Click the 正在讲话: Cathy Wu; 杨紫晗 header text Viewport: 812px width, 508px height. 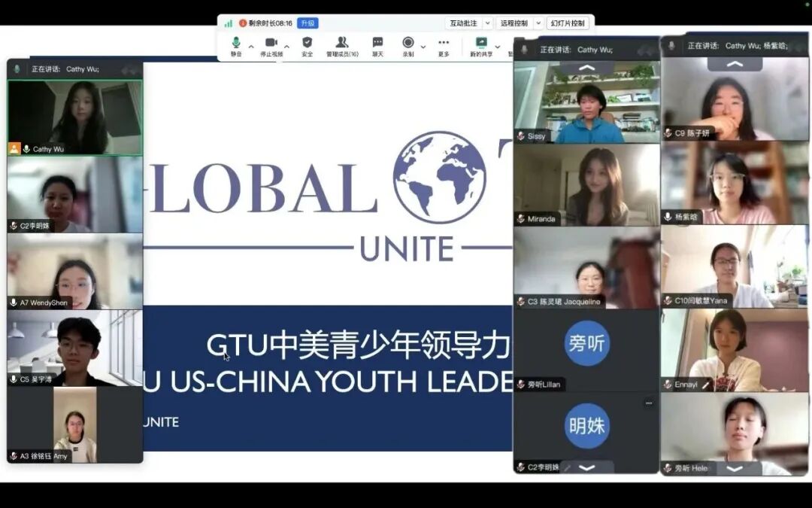click(x=738, y=46)
